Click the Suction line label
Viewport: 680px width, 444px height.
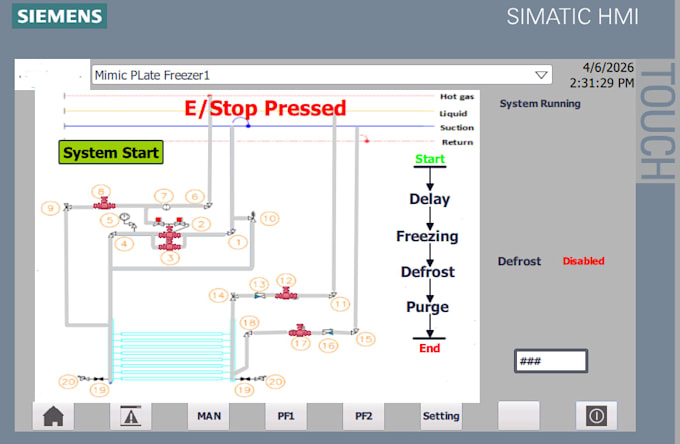click(x=457, y=127)
